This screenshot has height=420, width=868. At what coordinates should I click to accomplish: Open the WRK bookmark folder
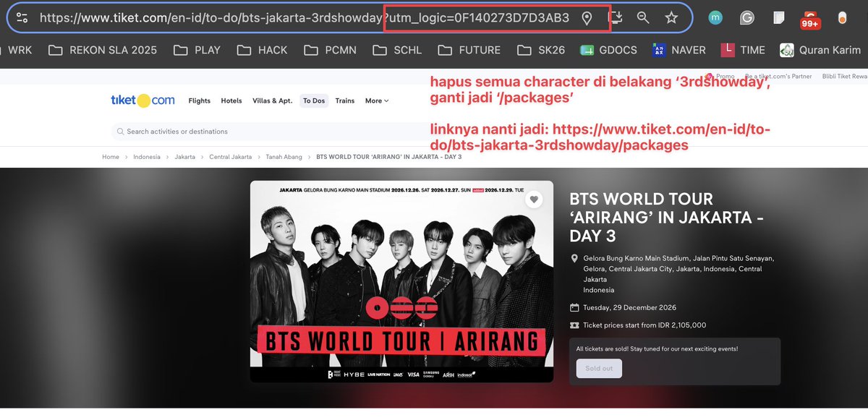pos(17,50)
